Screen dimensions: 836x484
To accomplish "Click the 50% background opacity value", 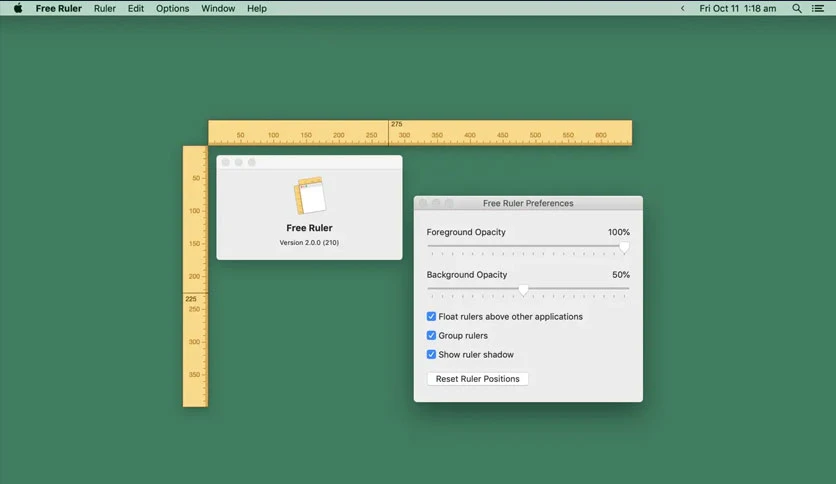I will [x=621, y=275].
